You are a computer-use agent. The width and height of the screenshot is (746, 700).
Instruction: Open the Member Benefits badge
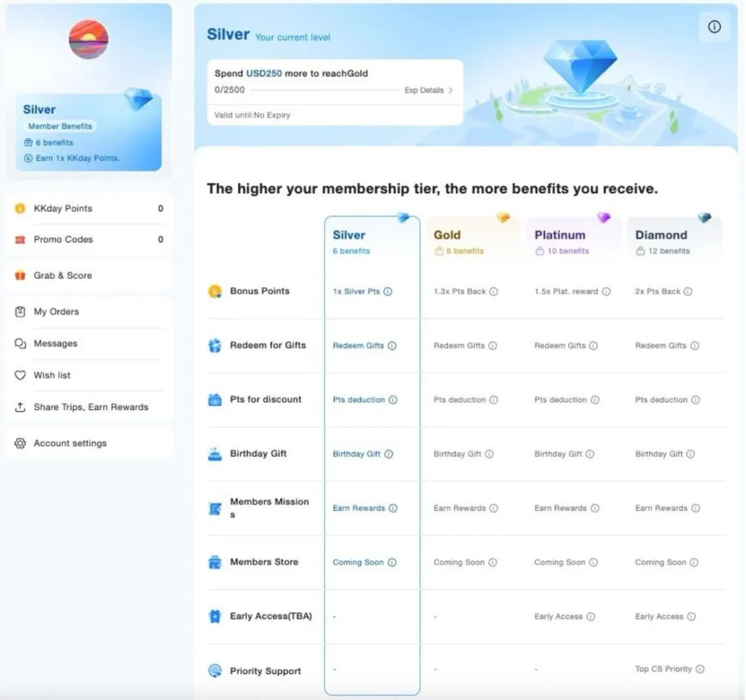pos(60,126)
